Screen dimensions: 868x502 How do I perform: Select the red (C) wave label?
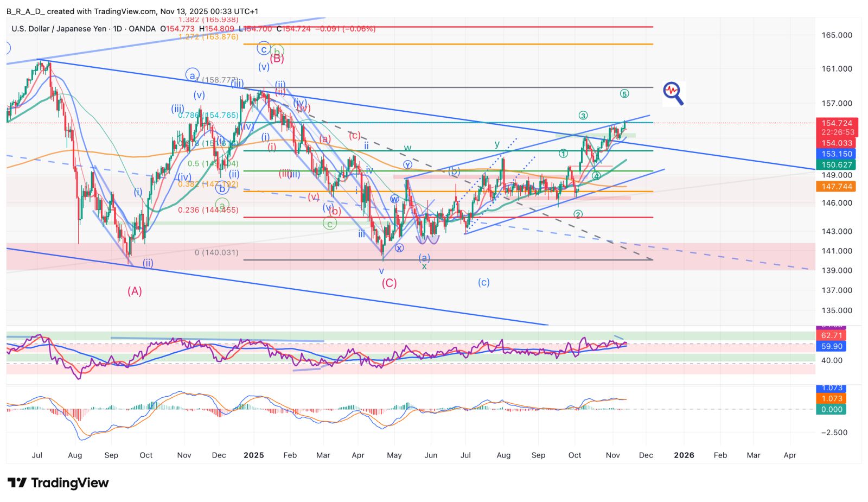389,283
